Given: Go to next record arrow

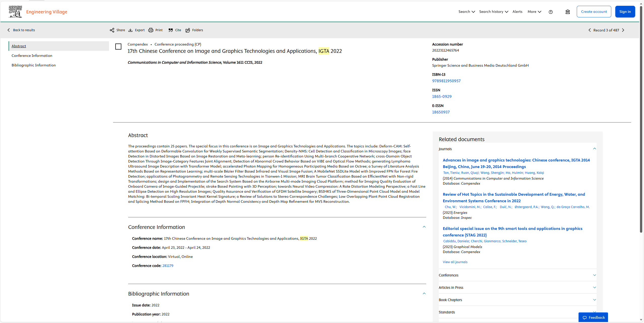Looking at the screenshot, I should coord(623,30).
